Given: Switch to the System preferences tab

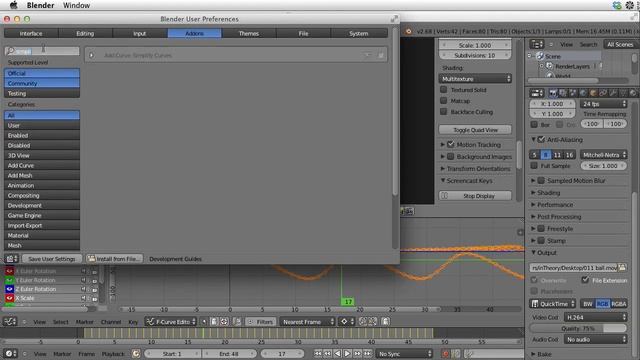Looking at the screenshot, I should click(358, 33).
